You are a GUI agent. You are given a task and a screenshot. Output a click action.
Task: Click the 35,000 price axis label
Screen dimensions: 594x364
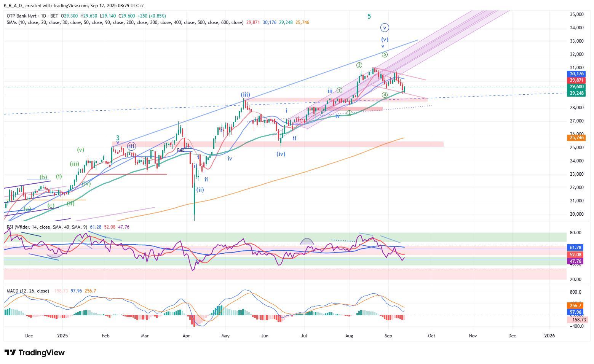(x=577, y=14)
